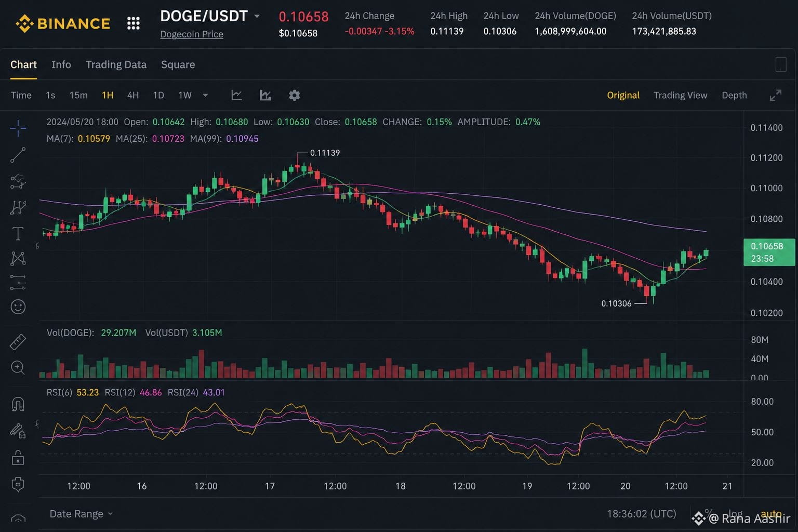Click the 24h High value 0.11139

pos(447,31)
